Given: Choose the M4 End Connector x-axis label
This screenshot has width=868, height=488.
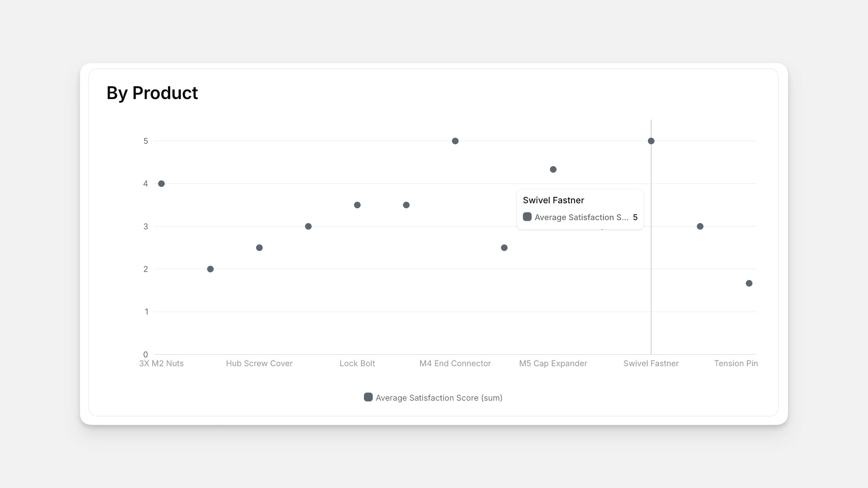Looking at the screenshot, I should click(x=455, y=363).
